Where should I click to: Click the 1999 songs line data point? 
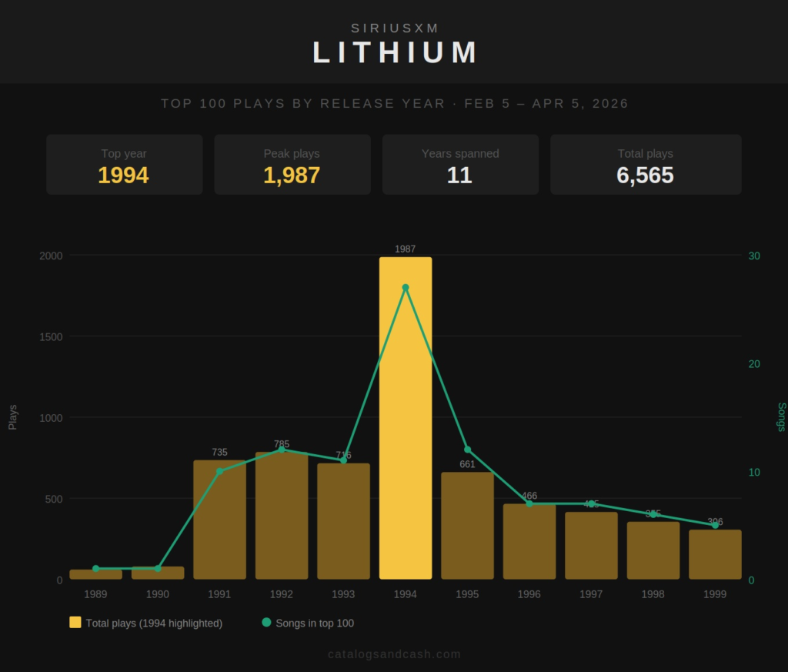(715, 525)
